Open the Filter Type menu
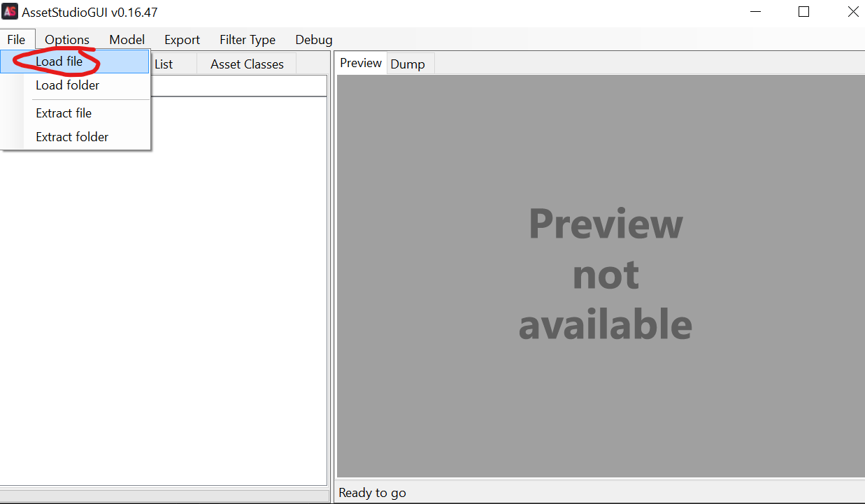Screen dimensions: 865x504 (248, 40)
